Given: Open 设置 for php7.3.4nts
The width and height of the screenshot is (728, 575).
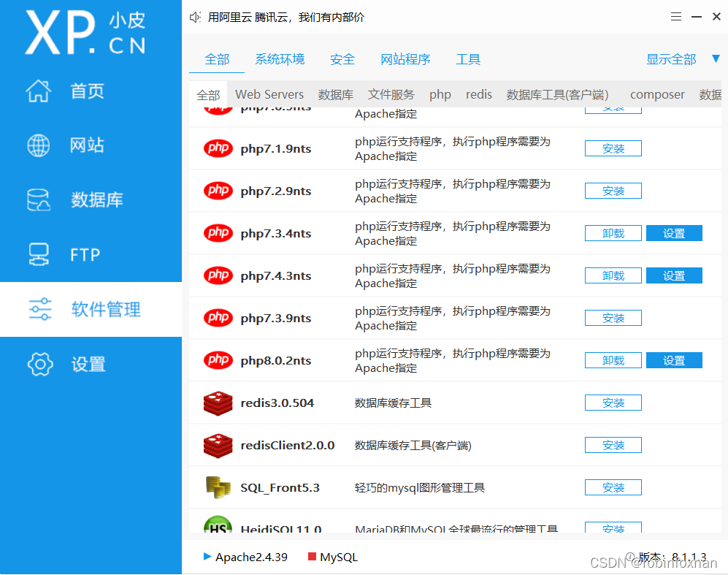Looking at the screenshot, I should point(674,233).
